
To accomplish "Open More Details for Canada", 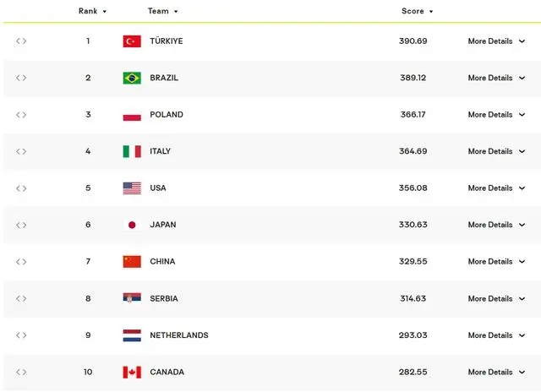I will [496, 373].
